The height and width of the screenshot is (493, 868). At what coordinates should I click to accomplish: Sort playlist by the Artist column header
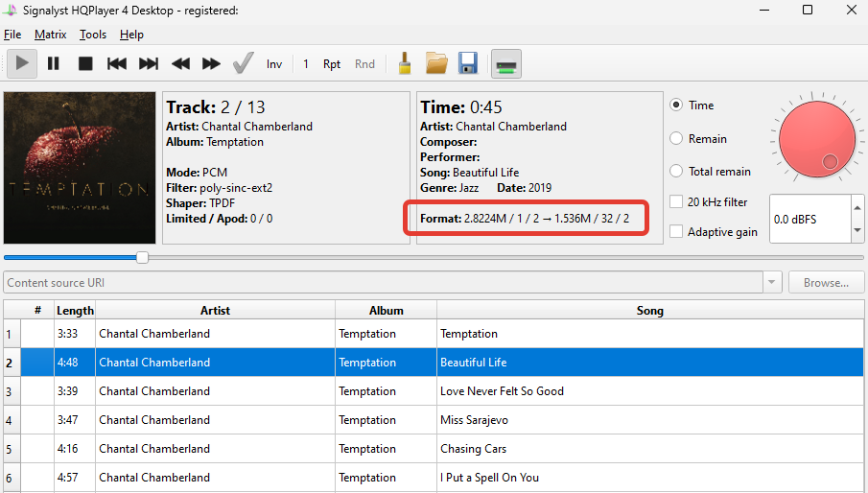click(216, 311)
